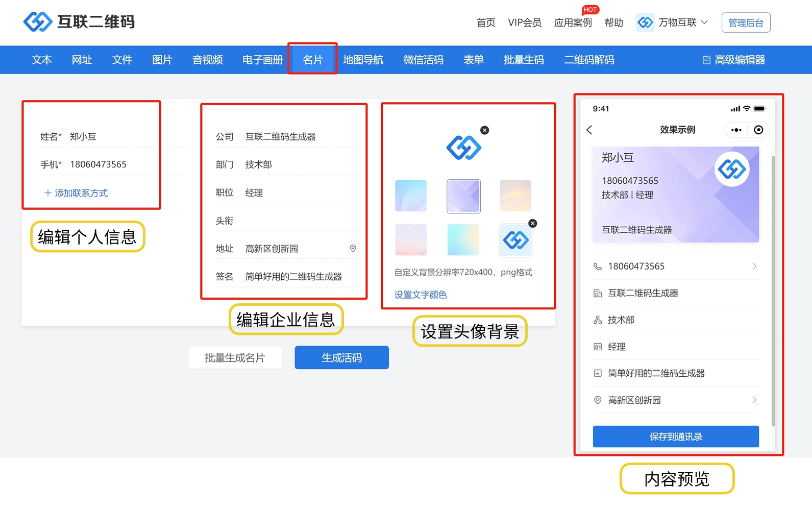Click 批量生成名片 button
The width and height of the screenshot is (812, 509).
[235, 357]
